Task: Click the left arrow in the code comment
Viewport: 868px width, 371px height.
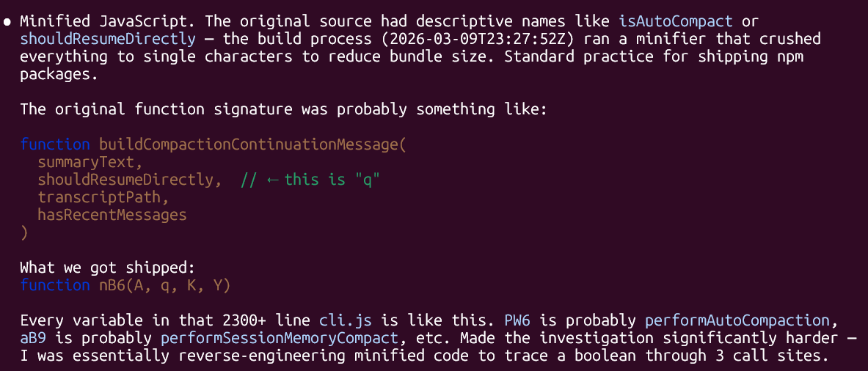Action: pos(271,180)
